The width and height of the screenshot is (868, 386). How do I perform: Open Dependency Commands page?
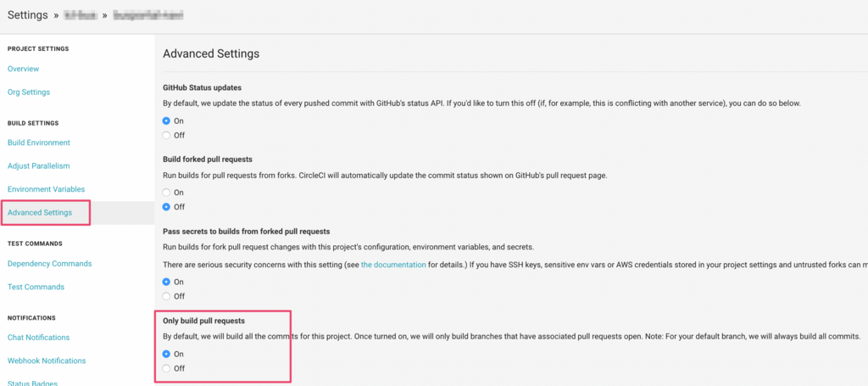tap(50, 264)
